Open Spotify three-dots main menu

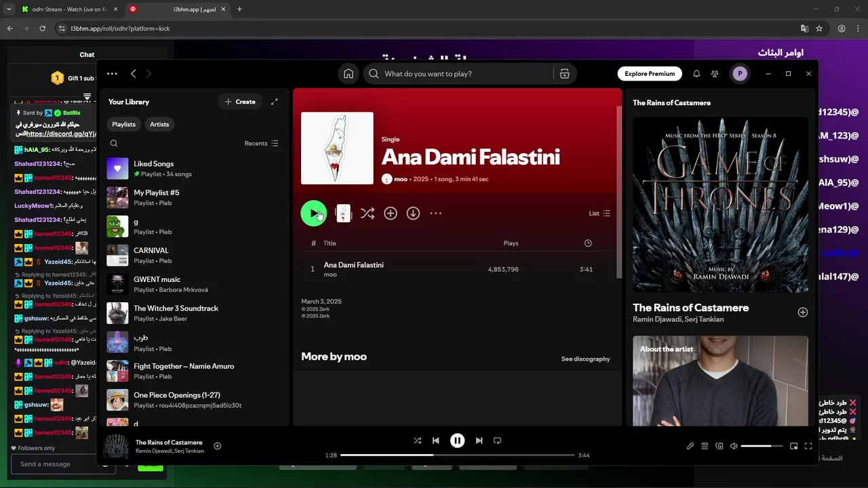coord(112,74)
